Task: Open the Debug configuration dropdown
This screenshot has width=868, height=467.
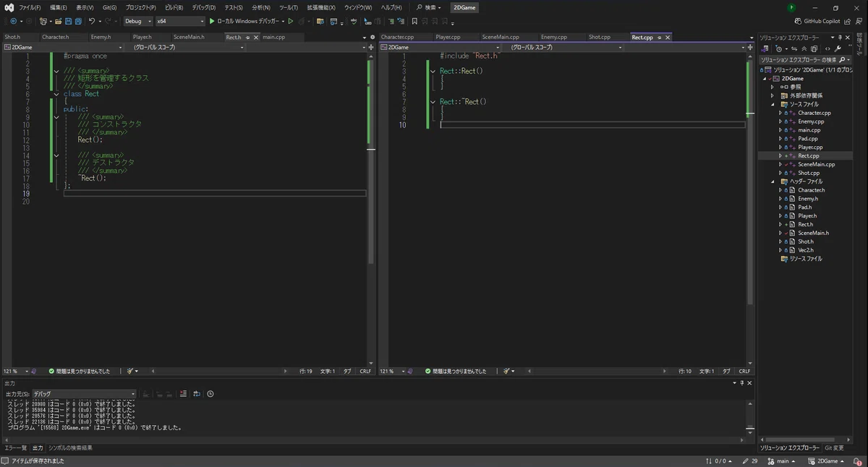Action: click(x=137, y=21)
